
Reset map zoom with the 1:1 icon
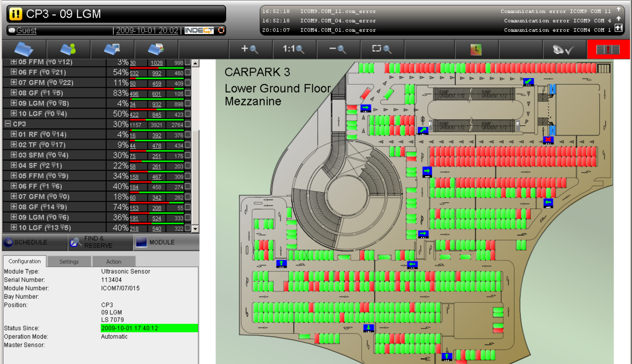(294, 49)
